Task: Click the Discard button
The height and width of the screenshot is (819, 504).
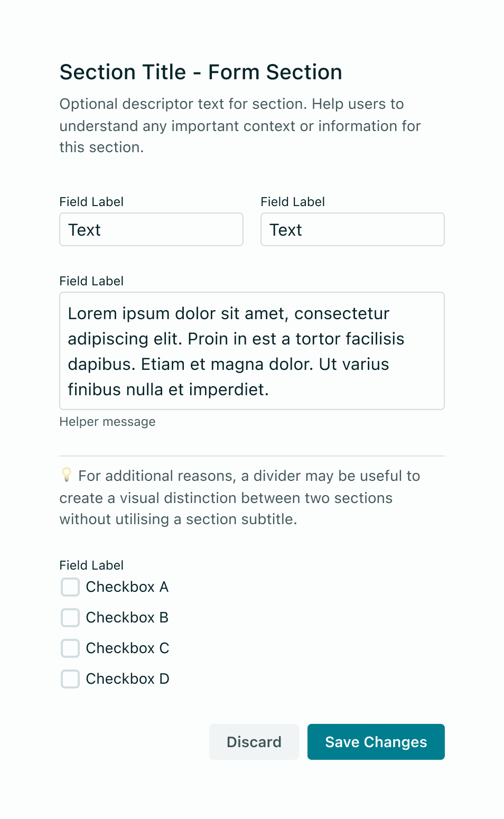Action: point(254,742)
